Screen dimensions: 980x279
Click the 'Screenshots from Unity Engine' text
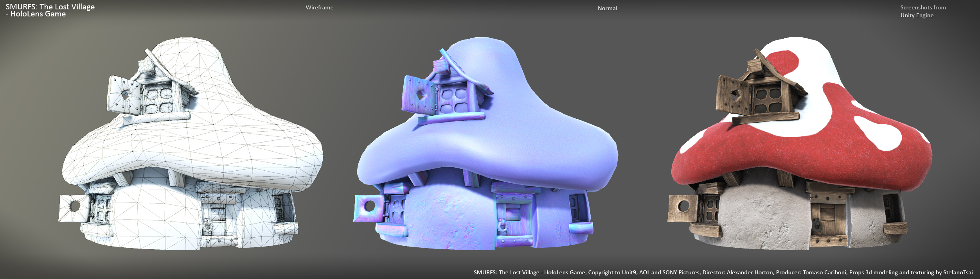923,11
